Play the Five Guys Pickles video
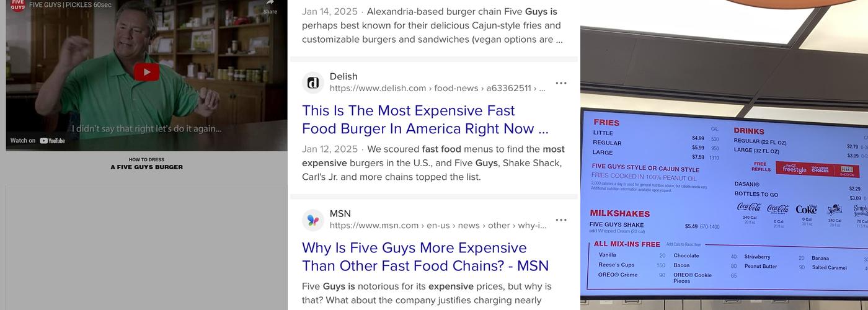Image resolution: width=868 pixels, height=310 pixels. (x=146, y=72)
